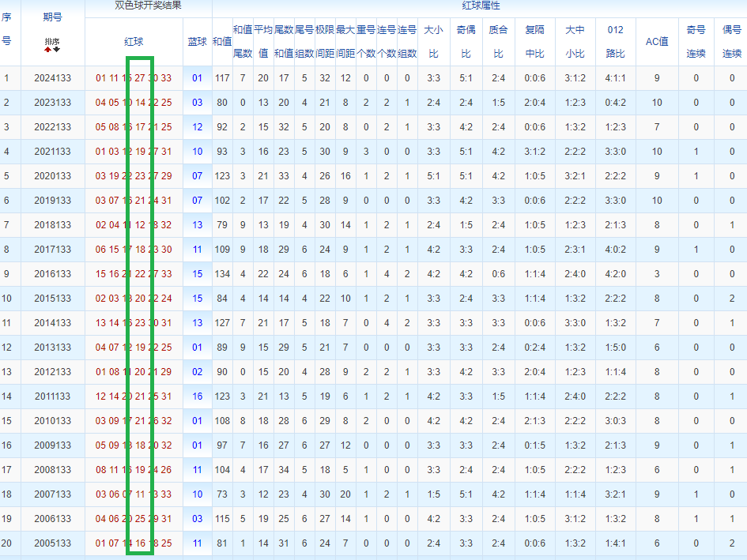
Task: Click the 红球属性 header text
Action: pyautogui.click(x=481, y=6)
